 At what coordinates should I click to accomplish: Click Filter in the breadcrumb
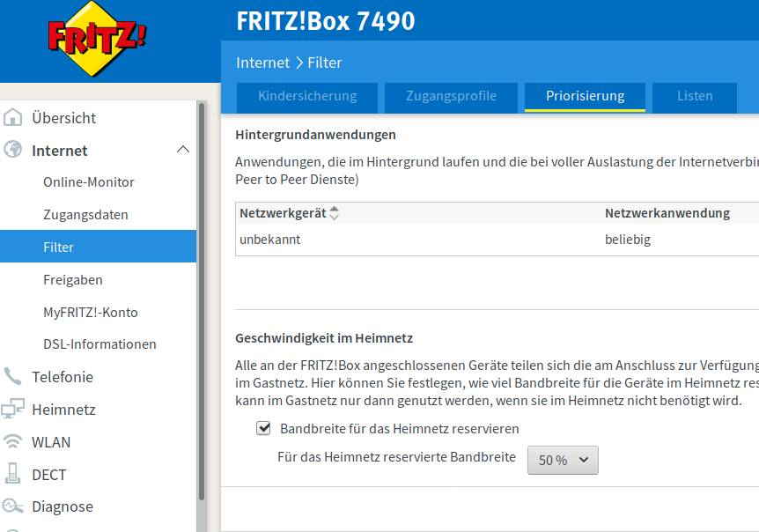click(325, 63)
